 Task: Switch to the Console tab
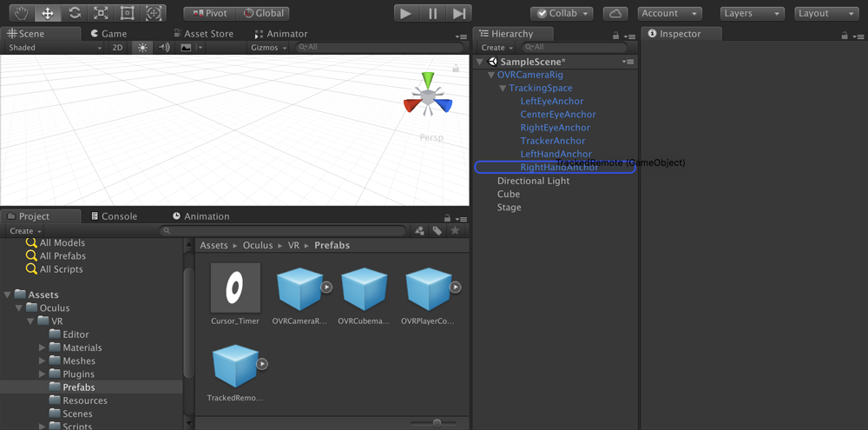(114, 216)
